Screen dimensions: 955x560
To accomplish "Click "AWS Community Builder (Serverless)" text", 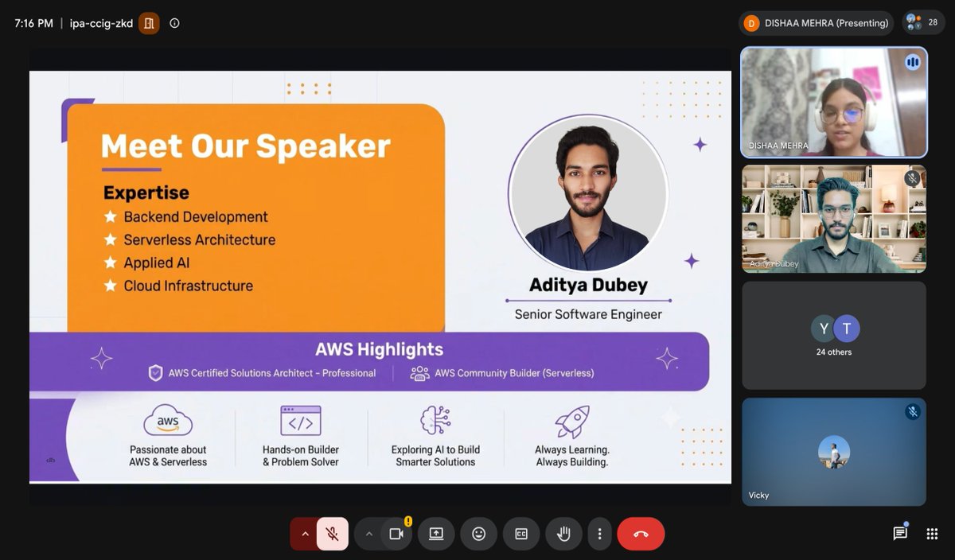I will point(514,373).
